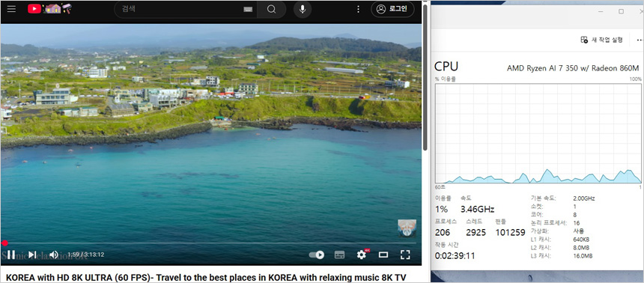Image resolution: width=644 pixels, height=283 pixels.
Task: Open the YouTube hamburger guide menu
Action: [11, 9]
